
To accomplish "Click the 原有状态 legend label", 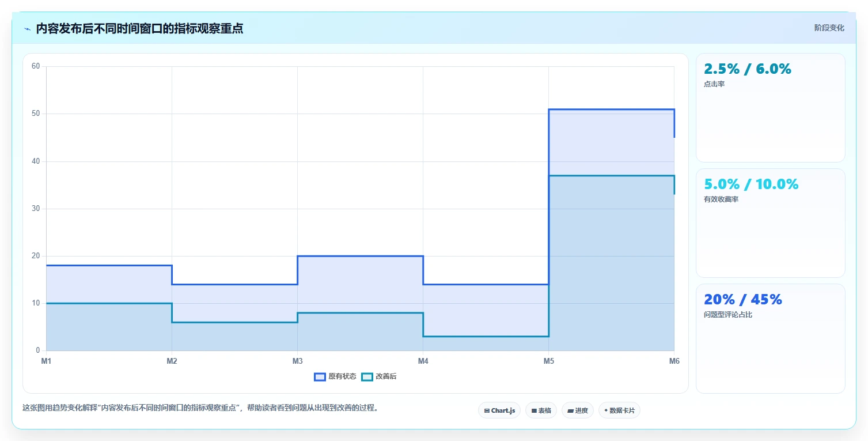I will coord(342,377).
